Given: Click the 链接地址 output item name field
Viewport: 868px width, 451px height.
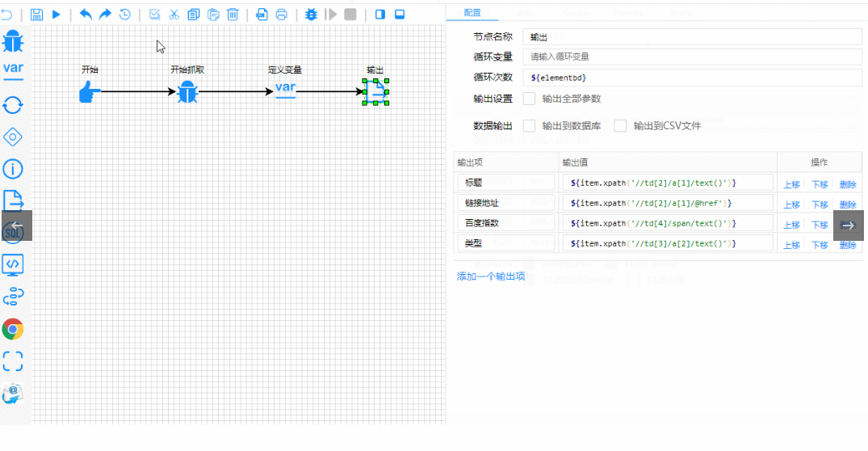Looking at the screenshot, I should 506,203.
